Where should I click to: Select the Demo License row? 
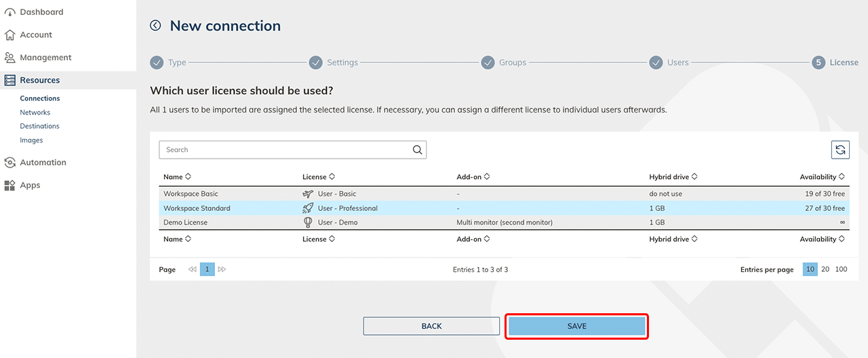pyautogui.click(x=185, y=222)
